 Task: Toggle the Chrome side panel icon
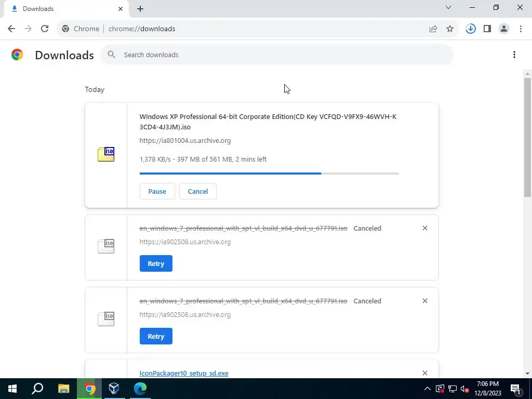(487, 29)
